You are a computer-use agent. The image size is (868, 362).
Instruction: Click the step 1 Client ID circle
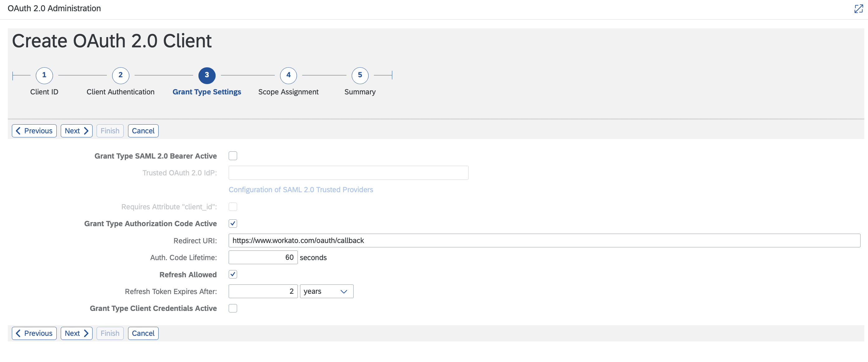(44, 75)
